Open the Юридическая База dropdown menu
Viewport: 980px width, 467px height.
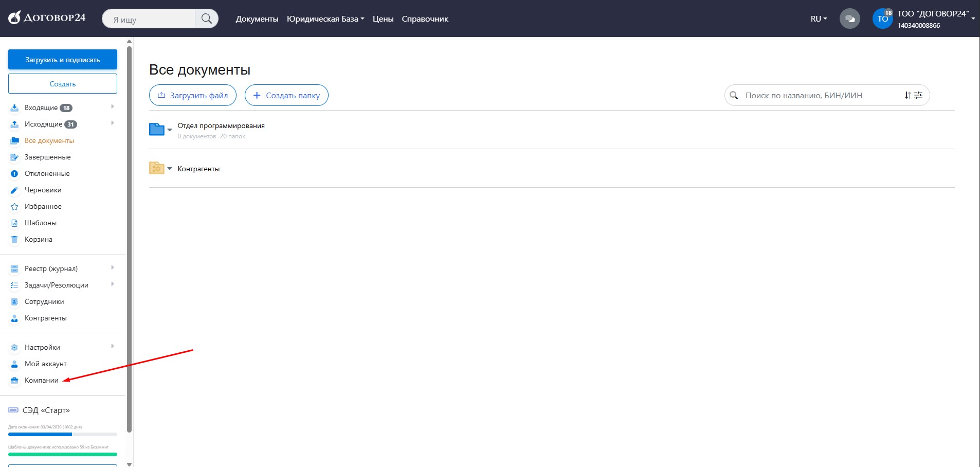click(x=325, y=19)
